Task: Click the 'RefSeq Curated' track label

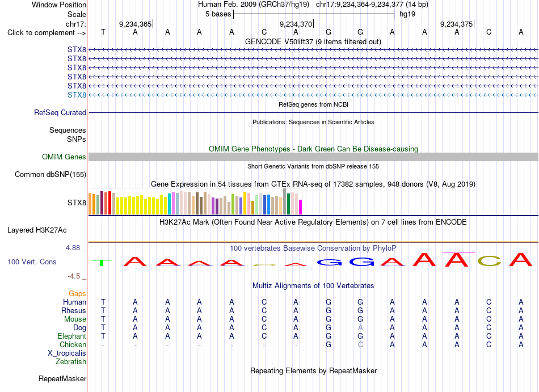Action: [x=60, y=113]
